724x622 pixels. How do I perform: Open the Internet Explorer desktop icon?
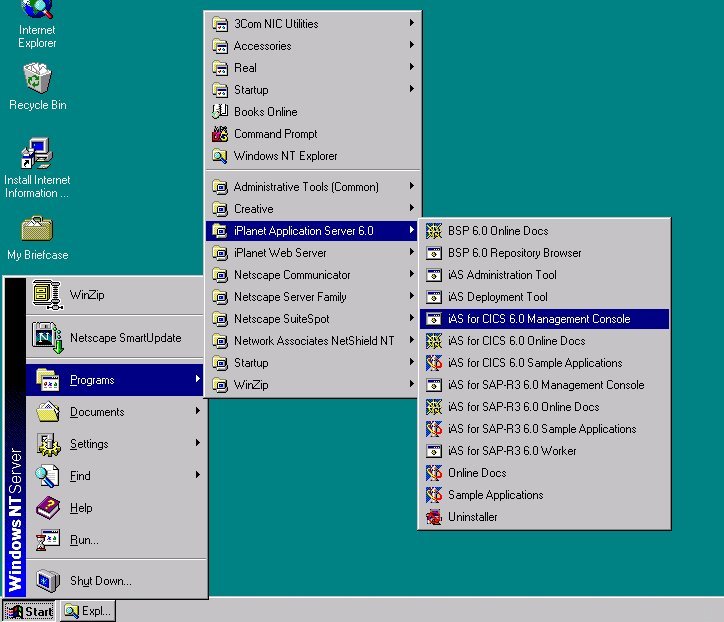pyautogui.click(x=37, y=24)
